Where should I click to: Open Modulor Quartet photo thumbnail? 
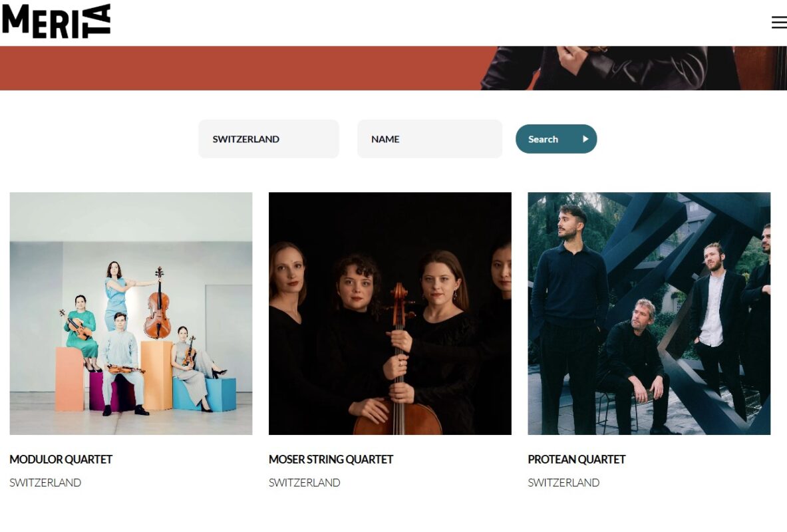pos(131,313)
